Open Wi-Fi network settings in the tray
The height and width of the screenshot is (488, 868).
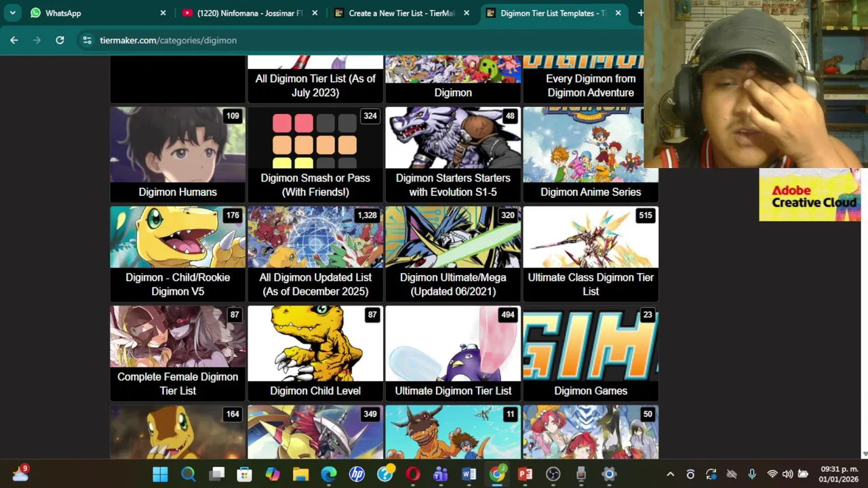(x=772, y=474)
